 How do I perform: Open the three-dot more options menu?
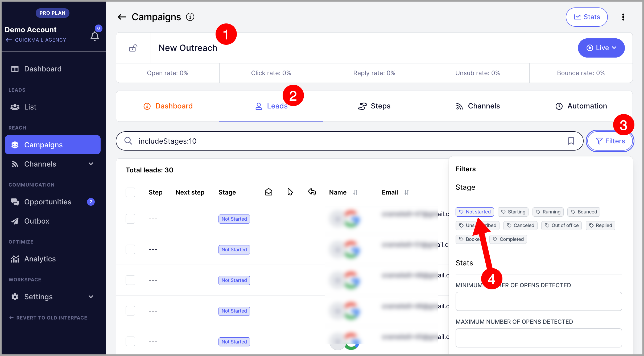[x=623, y=17]
